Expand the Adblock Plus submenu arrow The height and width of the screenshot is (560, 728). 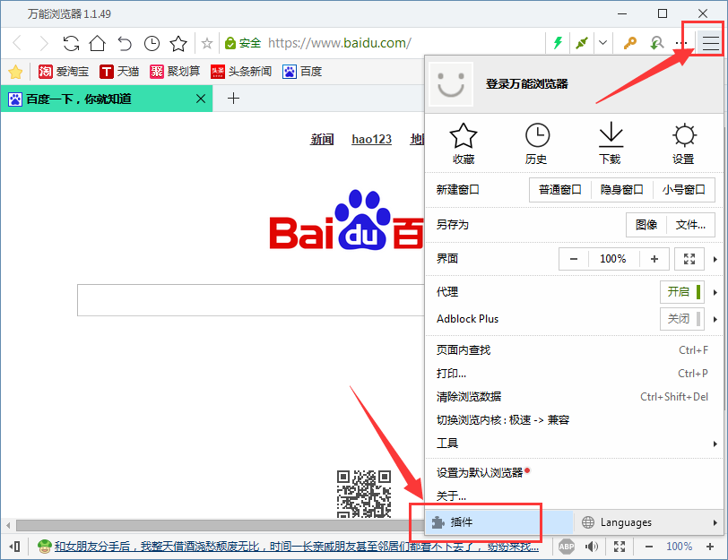coord(715,319)
